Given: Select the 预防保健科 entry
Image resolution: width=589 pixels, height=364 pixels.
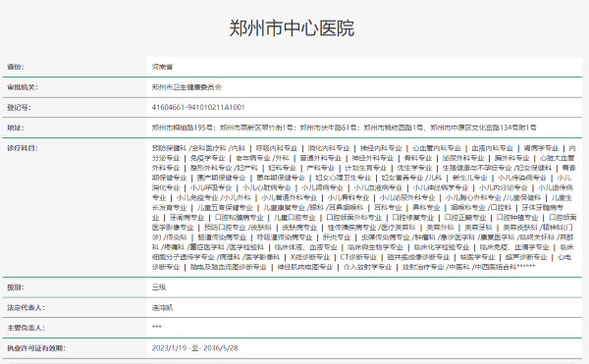Looking at the screenshot, I should click(x=169, y=148).
